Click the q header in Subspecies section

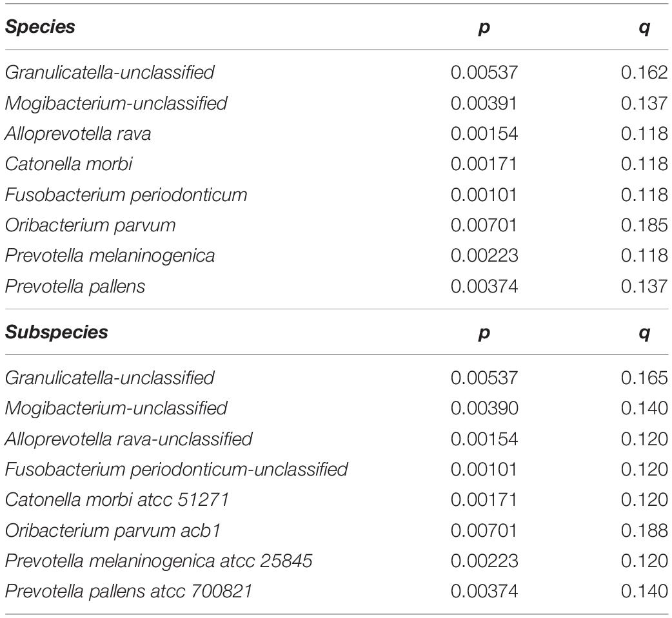[644, 334]
